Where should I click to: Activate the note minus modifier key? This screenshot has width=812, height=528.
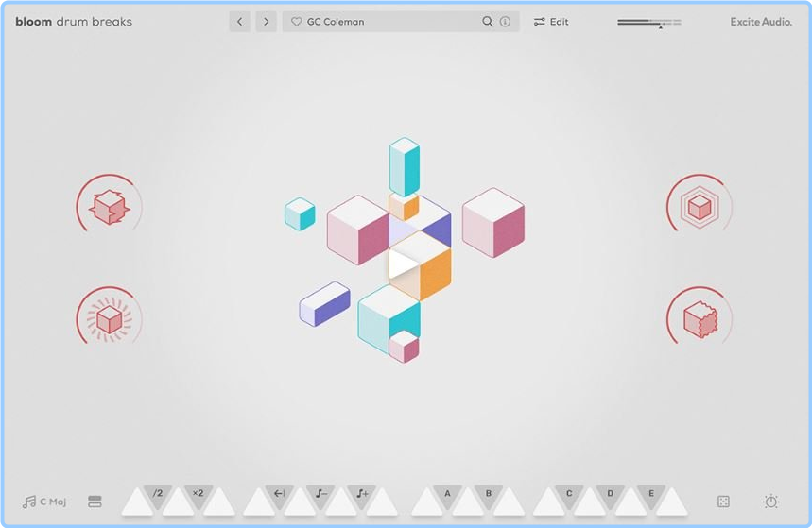click(320, 494)
